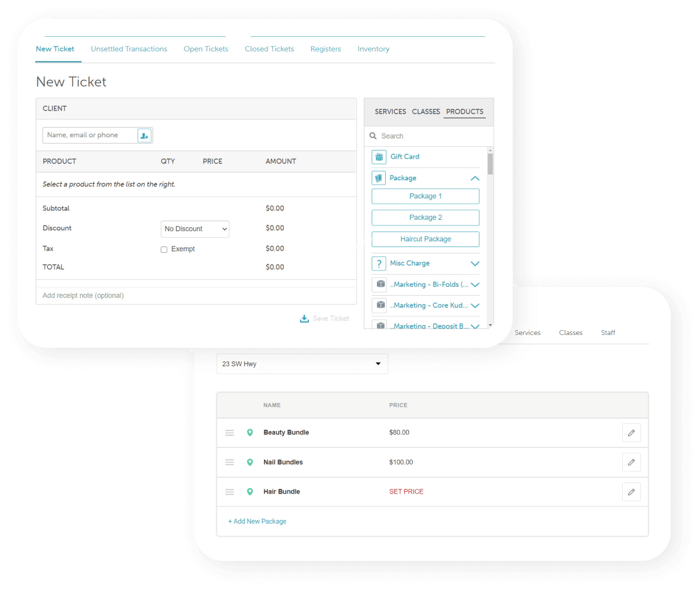Image resolution: width=700 pixels, height=589 pixels.
Task: Open the Classes tab in packages window
Action: point(571,333)
